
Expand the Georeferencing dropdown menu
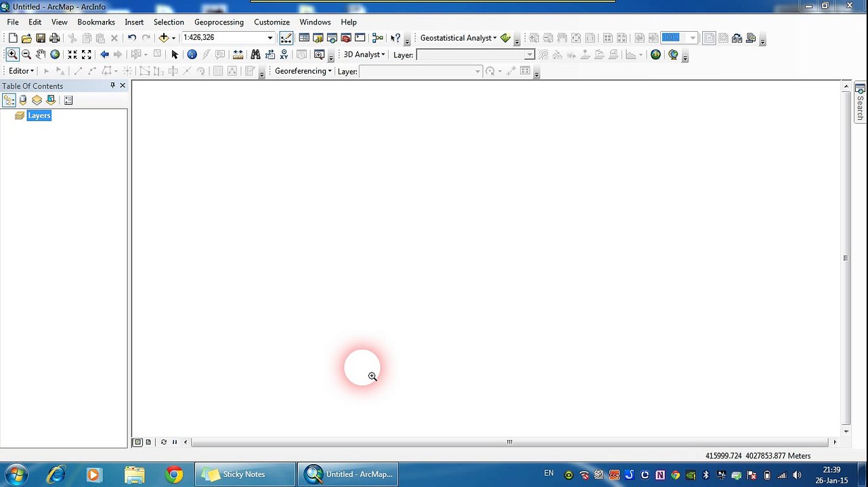(303, 71)
